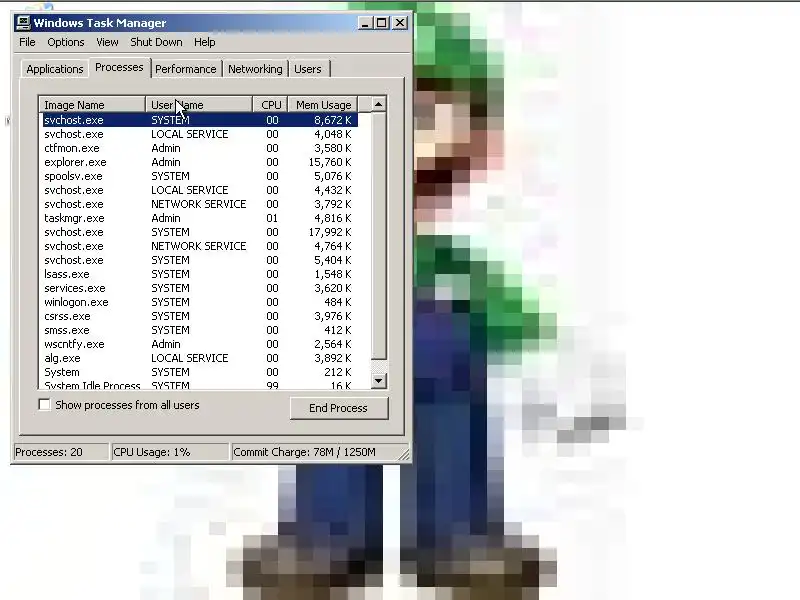Switch to the Performance tab
The image size is (800, 600).
coord(186,69)
